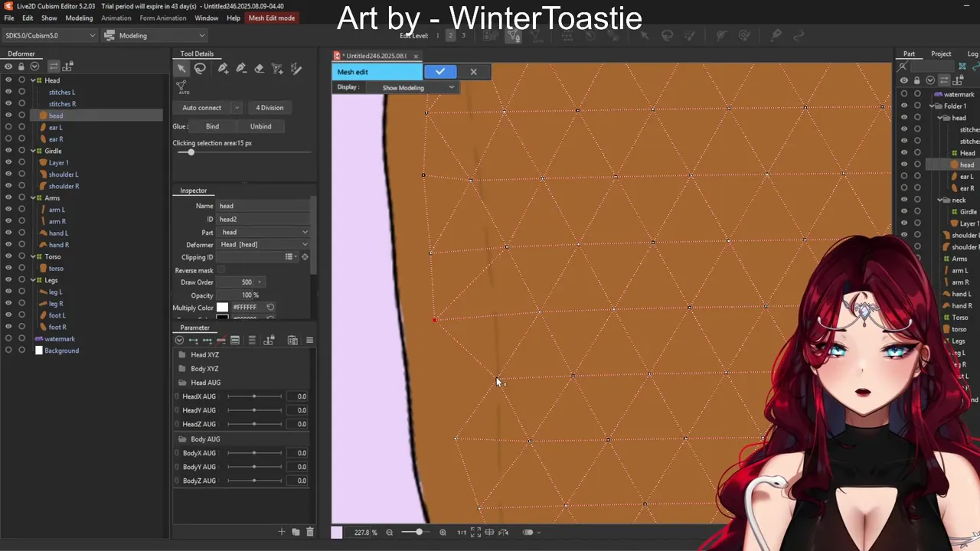Open the File menu
Image resolution: width=980 pixels, height=551 pixels.
pos(9,18)
